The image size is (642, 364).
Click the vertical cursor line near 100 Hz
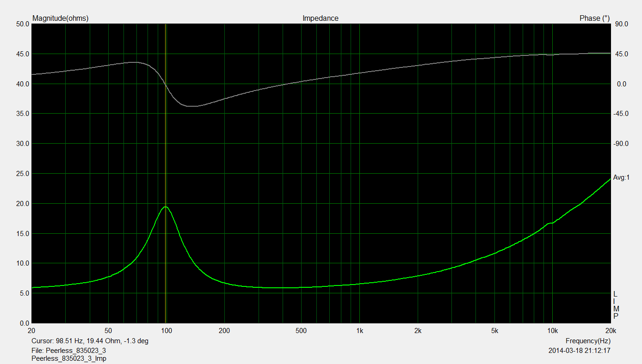[x=166, y=139]
